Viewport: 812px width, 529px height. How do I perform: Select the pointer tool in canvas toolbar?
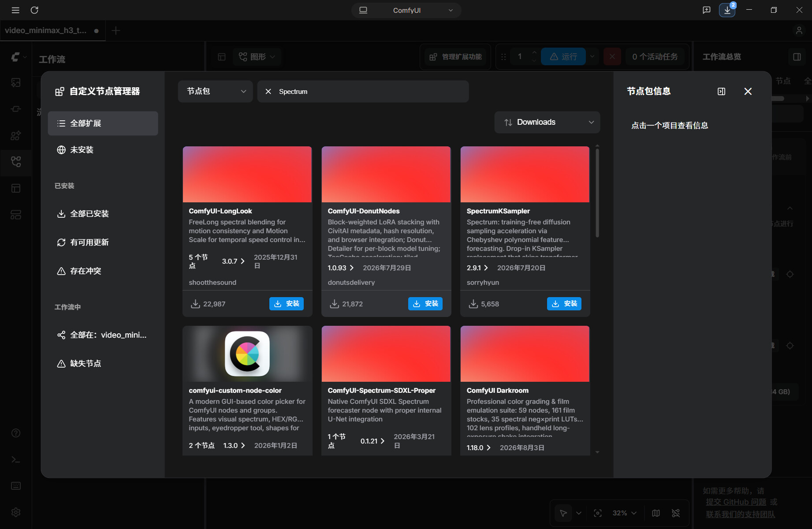tap(563, 513)
